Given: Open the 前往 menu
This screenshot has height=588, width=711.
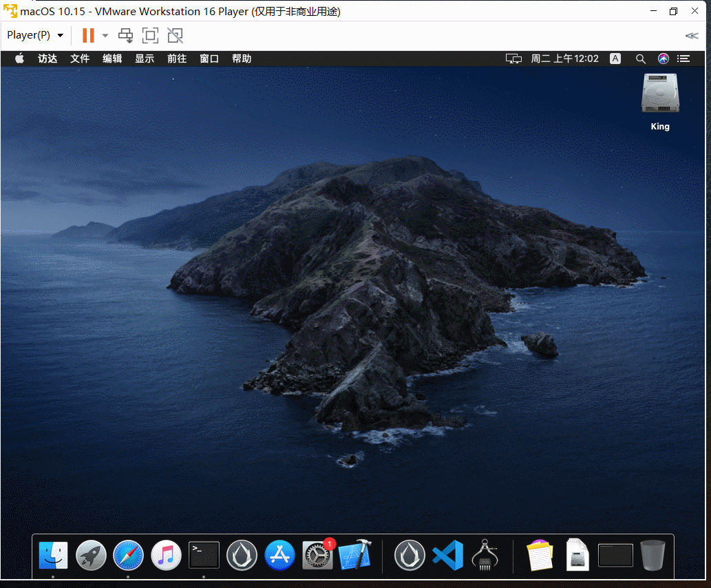Looking at the screenshot, I should 177,59.
